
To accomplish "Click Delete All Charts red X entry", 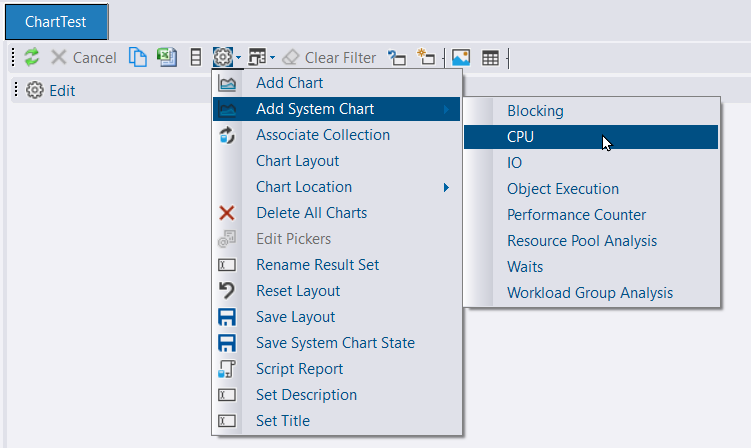I will point(311,213).
